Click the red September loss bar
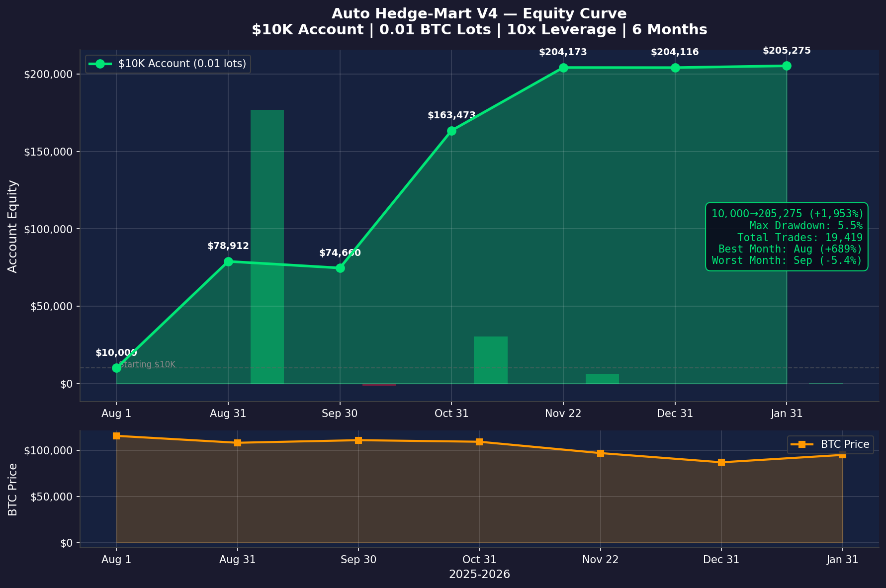This screenshot has height=588, width=886. 379,385
